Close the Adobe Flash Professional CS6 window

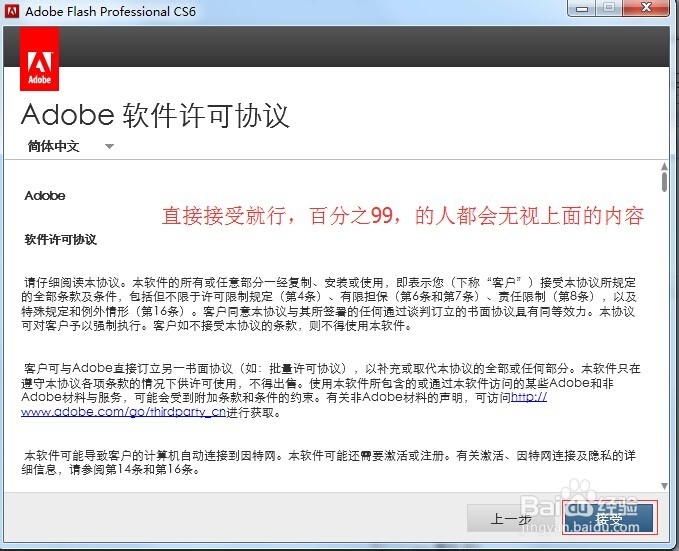click(646, 8)
